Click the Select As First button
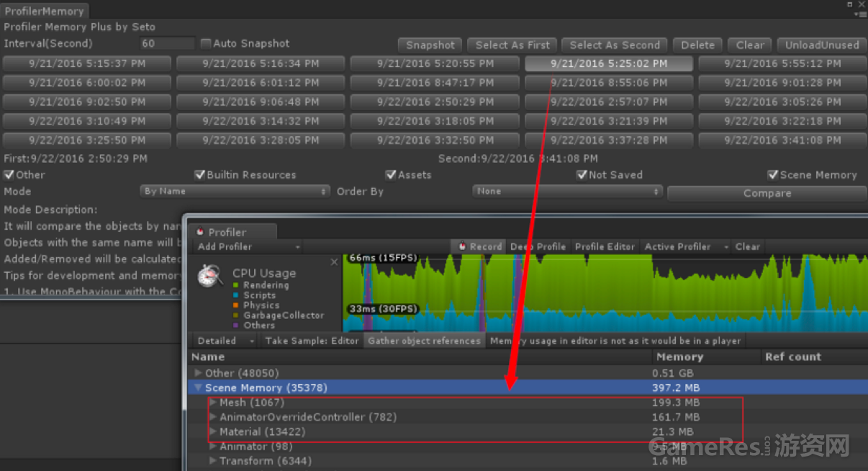The height and width of the screenshot is (471, 868). 512,45
